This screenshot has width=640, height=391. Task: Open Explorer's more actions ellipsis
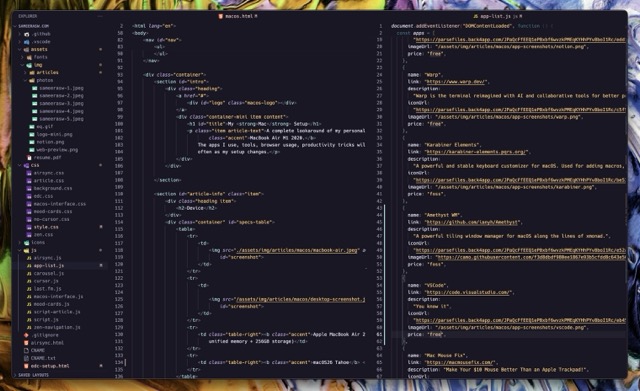(x=100, y=16)
